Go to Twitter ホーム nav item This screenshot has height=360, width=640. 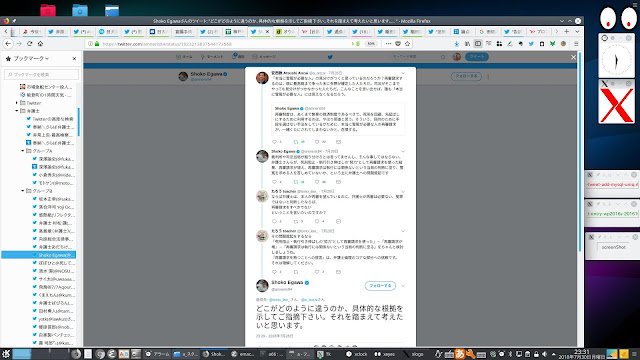184,57
